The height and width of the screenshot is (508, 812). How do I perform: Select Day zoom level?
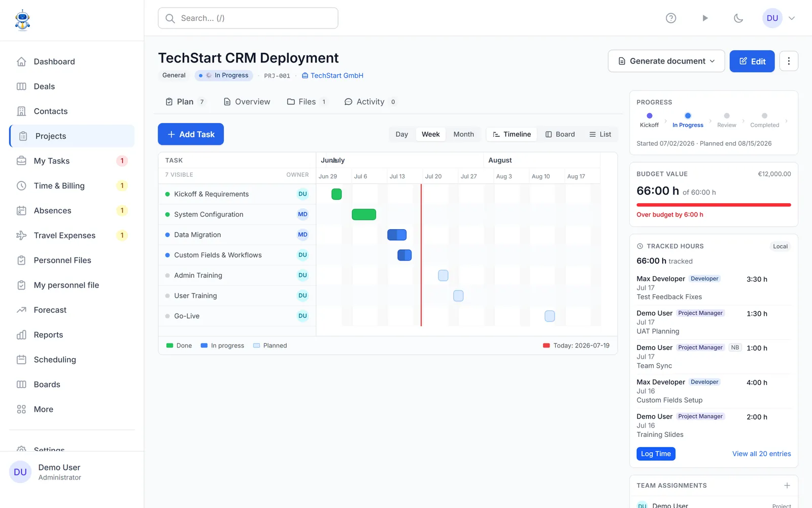coord(401,134)
